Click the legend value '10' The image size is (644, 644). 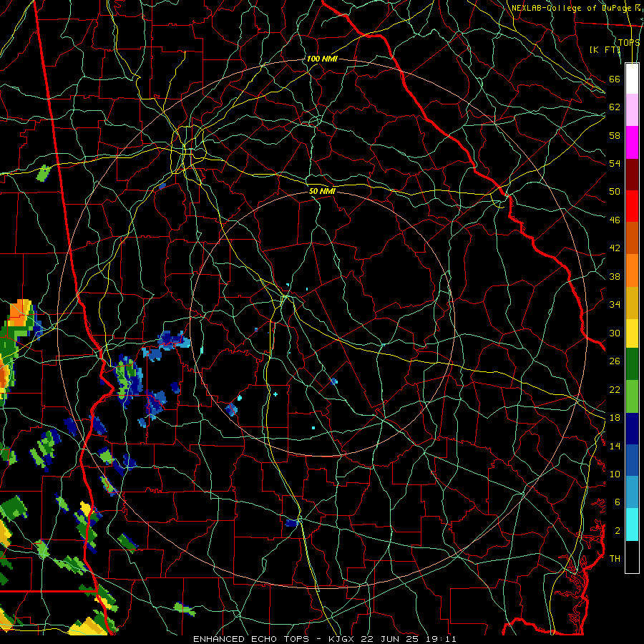(x=615, y=474)
